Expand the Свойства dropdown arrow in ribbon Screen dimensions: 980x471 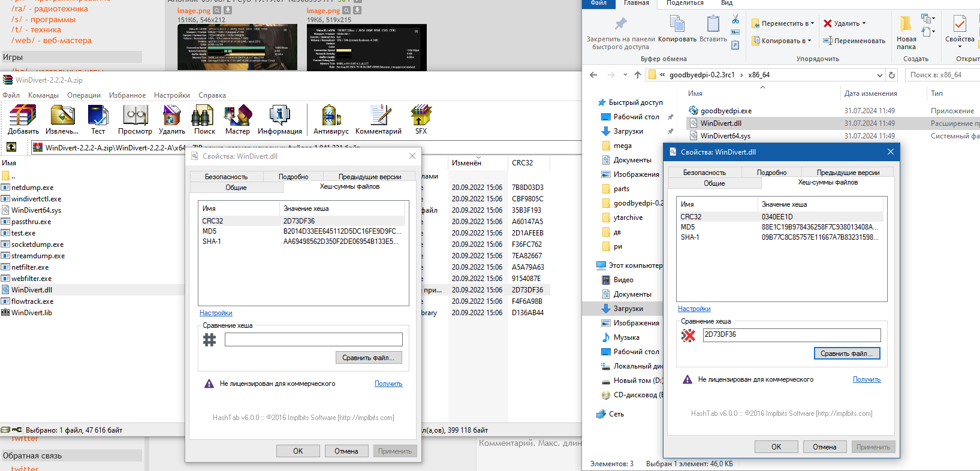coord(960,47)
